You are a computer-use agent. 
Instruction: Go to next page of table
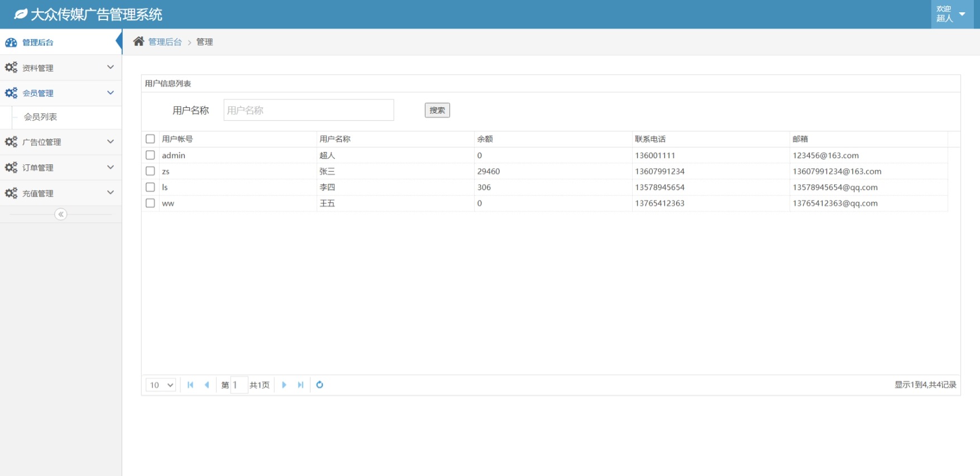click(284, 385)
